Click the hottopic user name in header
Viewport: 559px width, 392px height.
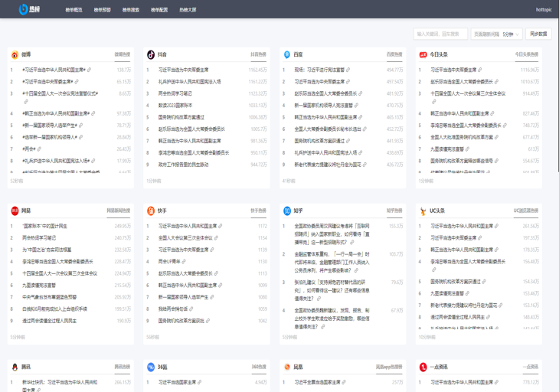pyautogui.click(x=544, y=10)
